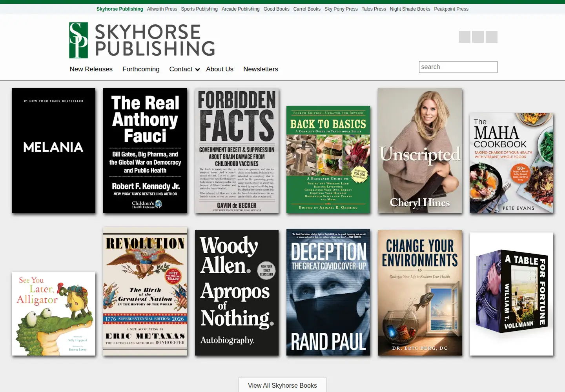Visit the Carrel Books imprint link
The width and height of the screenshot is (565, 392).
(x=307, y=9)
